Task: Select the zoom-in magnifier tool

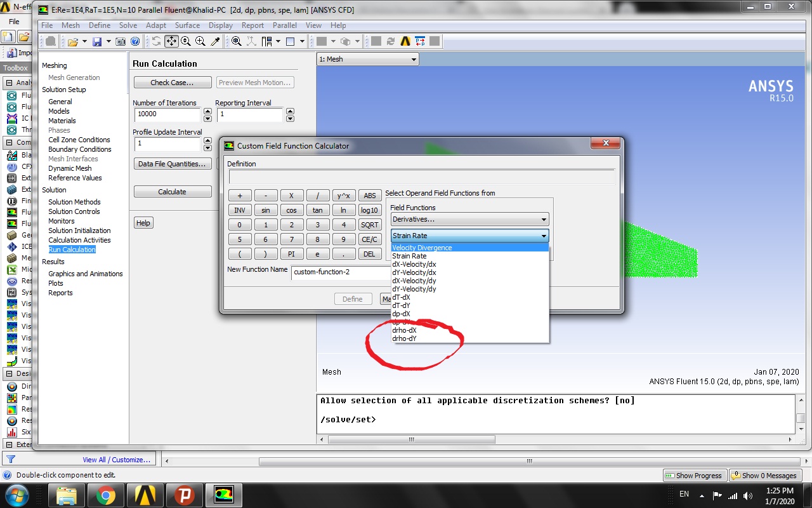Action: pyautogui.click(x=200, y=41)
